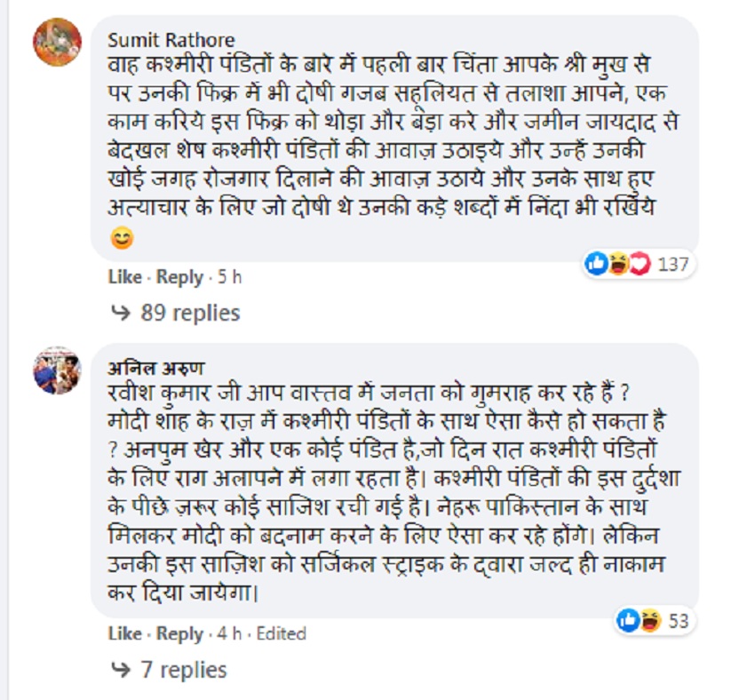The width and height of the screenshot is (755, 700).
Task: Expand the 89 replies thread
Action: [x=190, y=313]
